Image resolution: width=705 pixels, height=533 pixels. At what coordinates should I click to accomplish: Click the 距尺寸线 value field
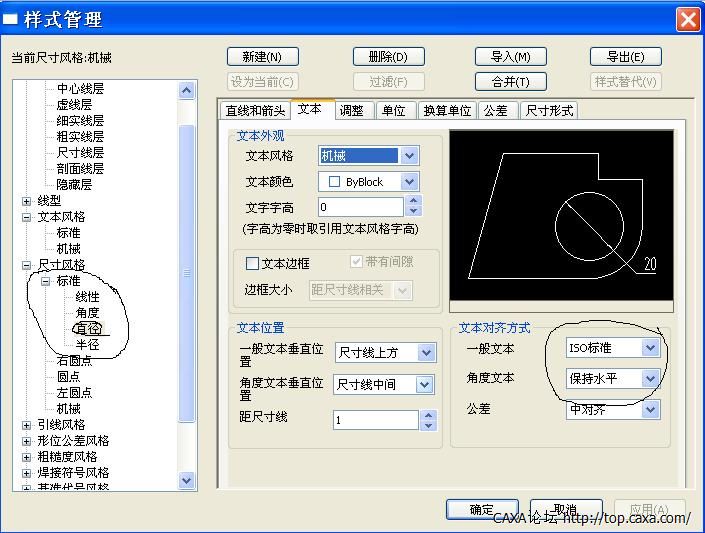click(376, 420)
